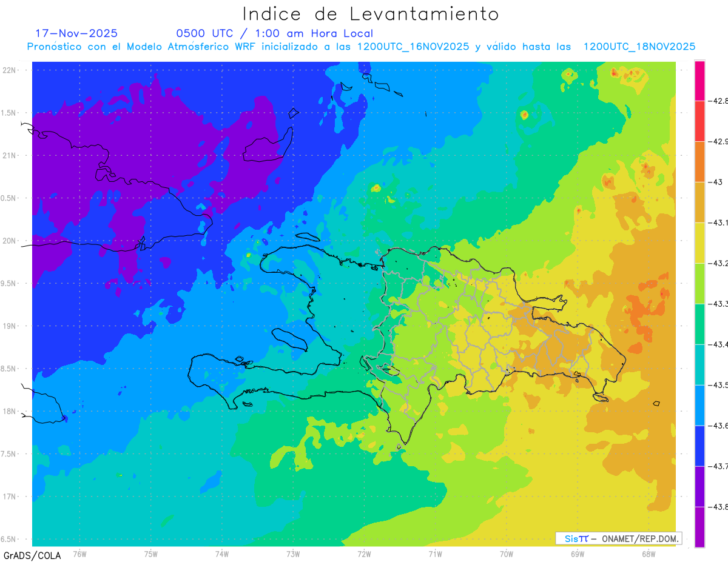Viewport: 728px width, 562px height.
Task: Click the '-43.3' color bar label
Action: coord(718,304)
